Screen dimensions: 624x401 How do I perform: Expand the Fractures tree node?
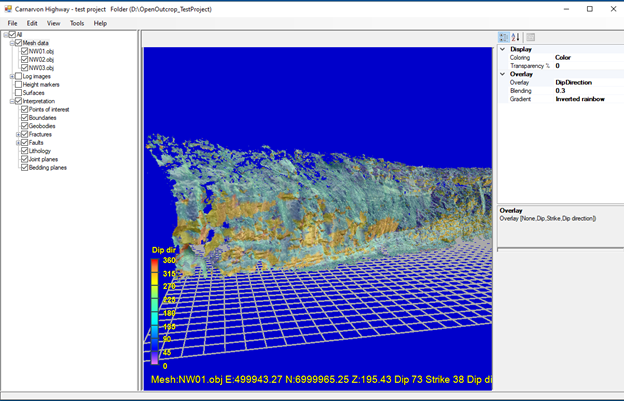point(18,134)
